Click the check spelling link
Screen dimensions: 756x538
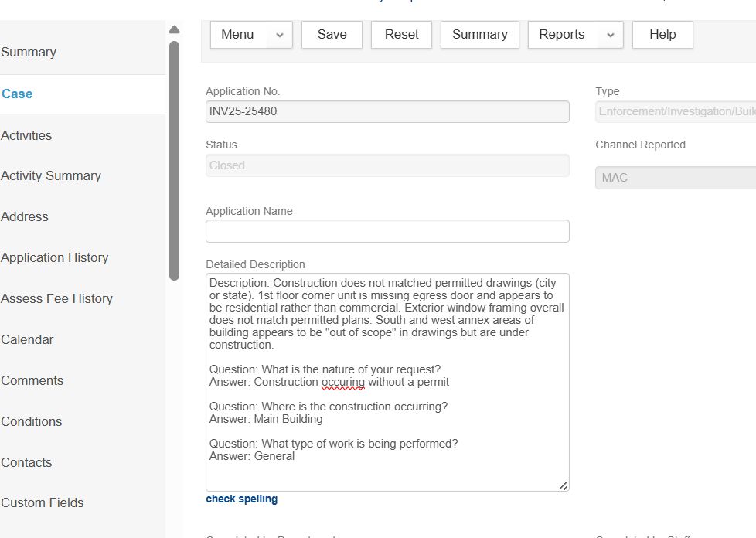(x=241, y=499)
